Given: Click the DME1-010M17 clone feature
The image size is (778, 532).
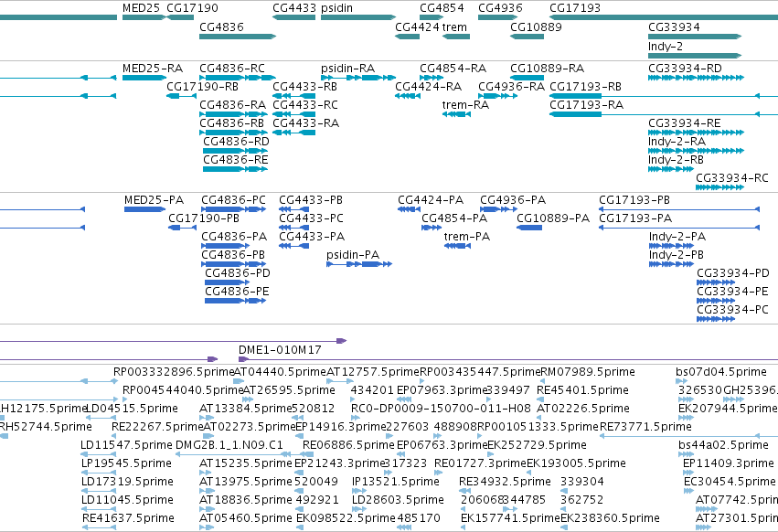Looking at the screenshot, I should pos(508,359).
